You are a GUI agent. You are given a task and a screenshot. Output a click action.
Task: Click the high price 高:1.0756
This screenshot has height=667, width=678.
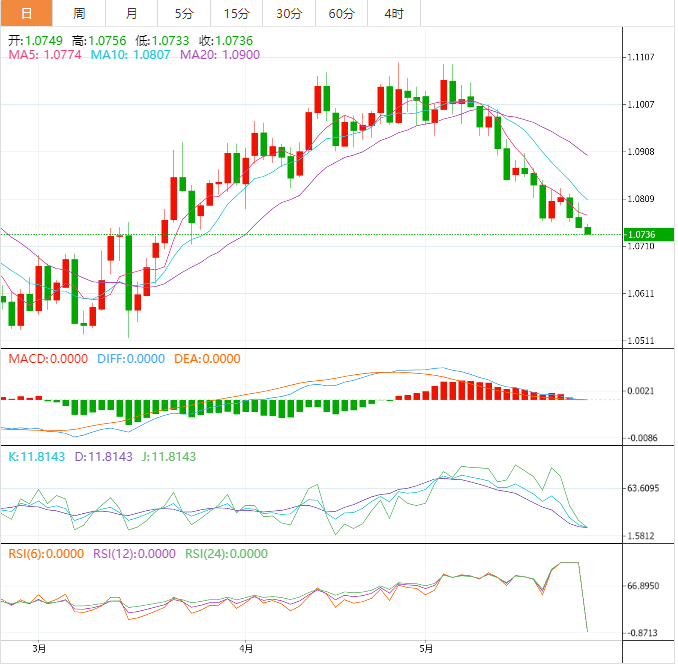(99, 41)
